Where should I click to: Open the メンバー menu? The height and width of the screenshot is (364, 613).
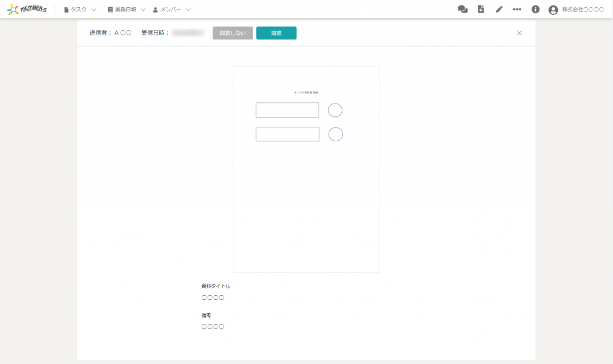[167, 10]
